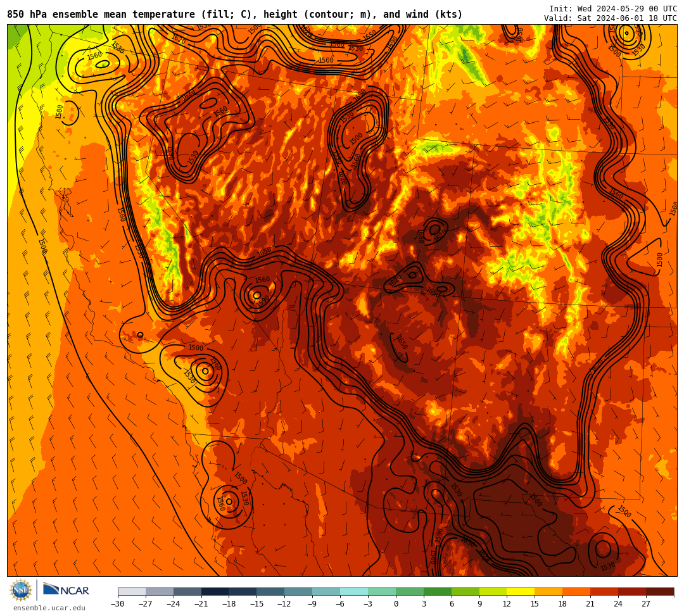The height and width of the screenshot is (616, 684).
Task: Click the colorbar tick label '15'
Action: 535,604
